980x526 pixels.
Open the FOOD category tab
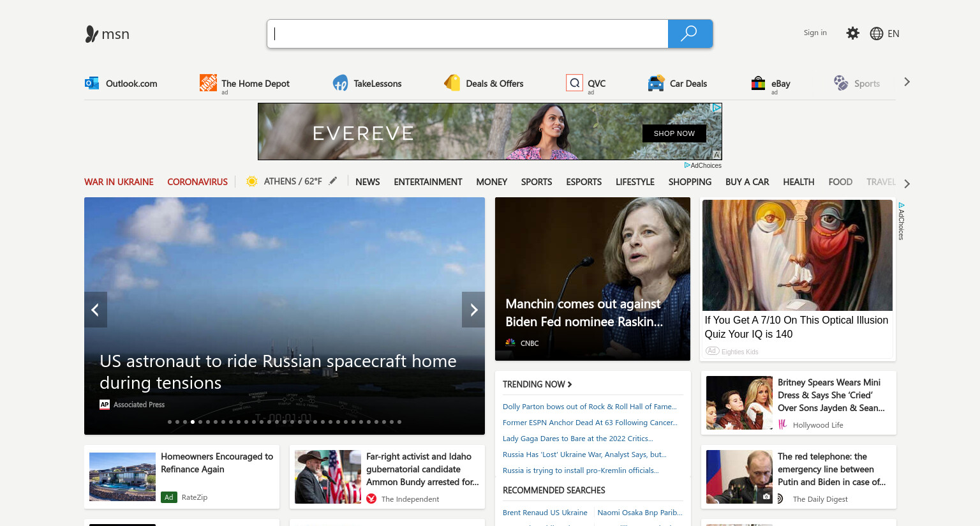tap(840, 182)
